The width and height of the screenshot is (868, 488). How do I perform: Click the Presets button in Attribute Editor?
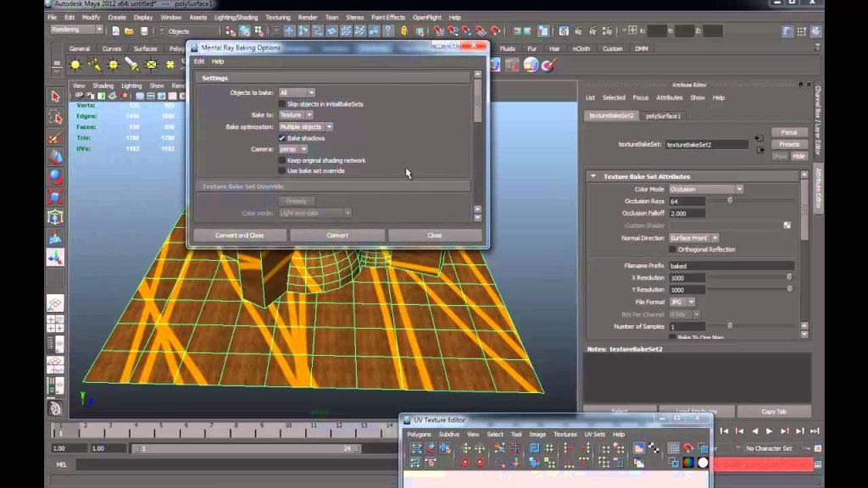pyautogui.click(x=789, y=144)
